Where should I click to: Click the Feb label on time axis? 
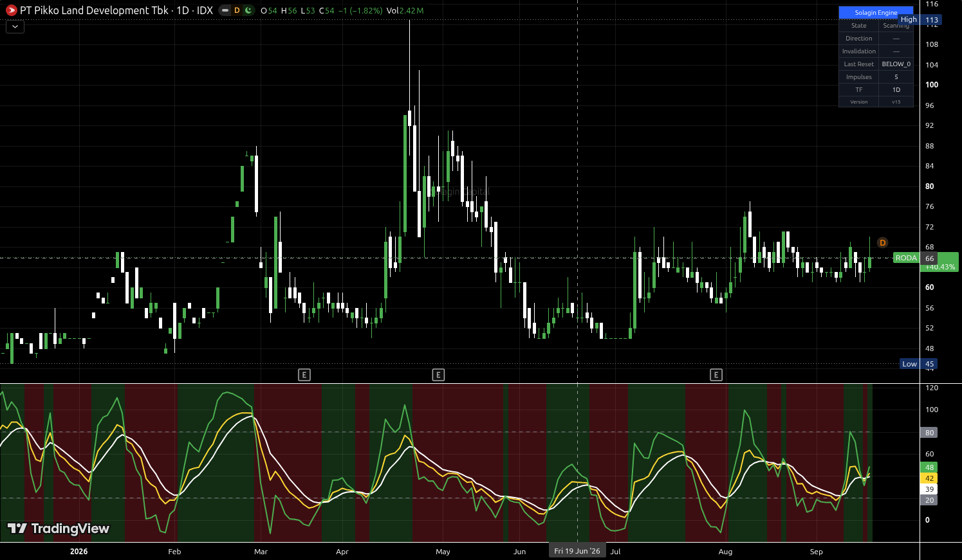pos(174,552)
